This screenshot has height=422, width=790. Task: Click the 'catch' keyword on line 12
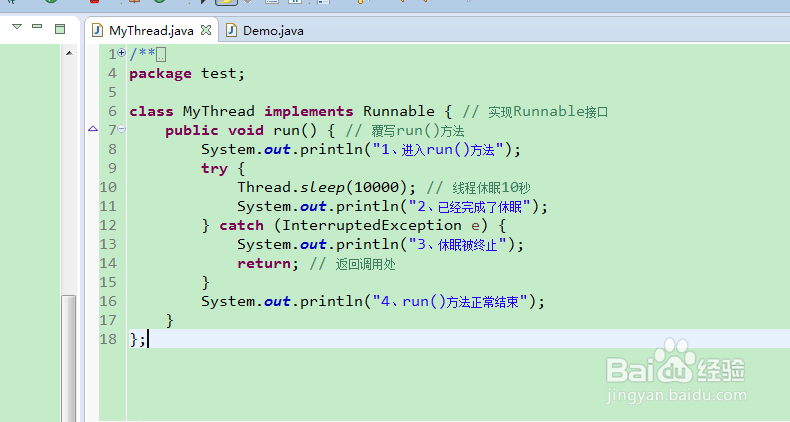pos(241,226)
